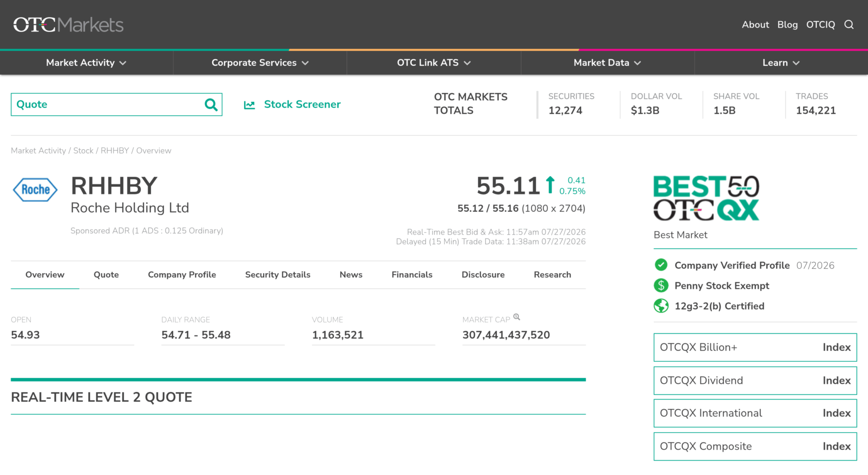This screenshot has width=868, height=475.
Task: Click the dollar volume $1.3B
Action: (645, 111)
